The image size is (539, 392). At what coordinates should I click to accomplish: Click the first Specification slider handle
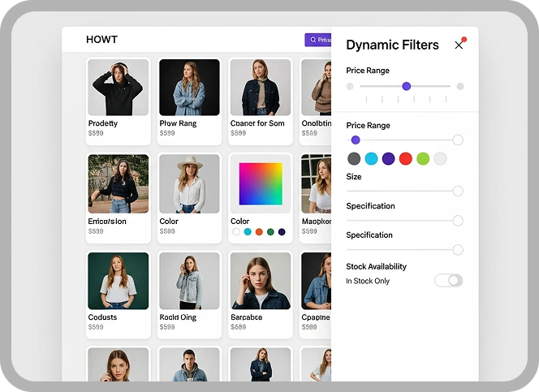[x=458, y=221]
